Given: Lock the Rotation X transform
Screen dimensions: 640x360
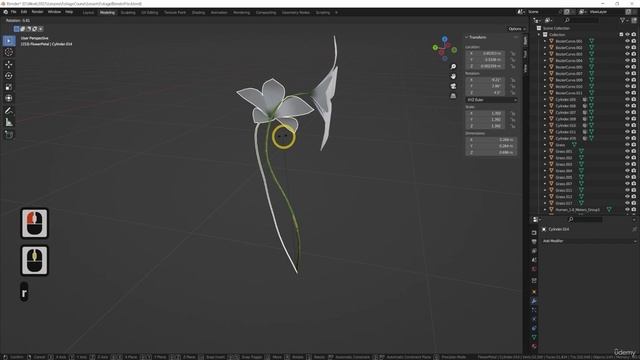Looking at the screenshot, I should tap(513, 80).
